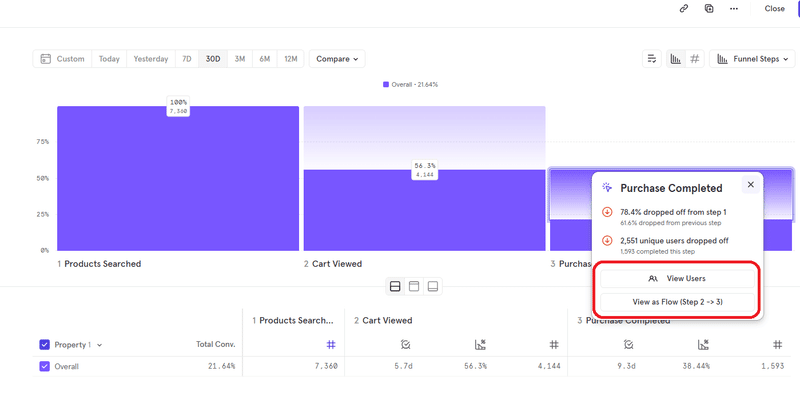The height and width of the screenshot is (401, 800).
Task: Click the 9.3d table cell
Action: tap(626, 366)
